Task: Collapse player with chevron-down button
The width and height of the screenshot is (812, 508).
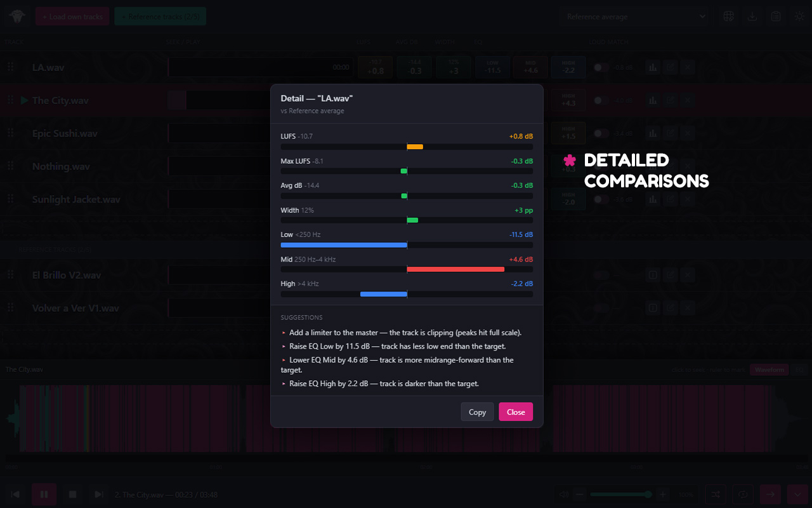Action: point(797,494)
